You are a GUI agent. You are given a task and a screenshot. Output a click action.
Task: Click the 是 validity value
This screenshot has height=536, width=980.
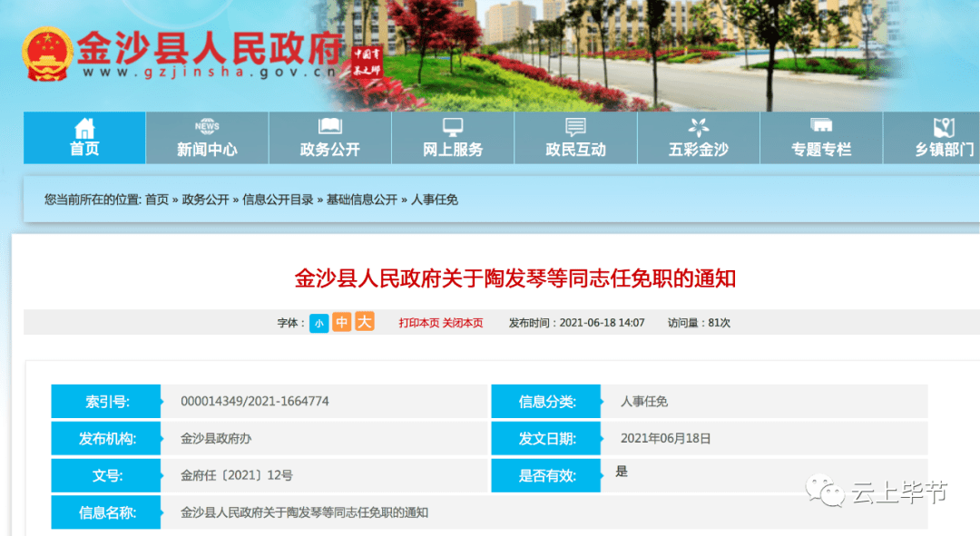point(622,471)
